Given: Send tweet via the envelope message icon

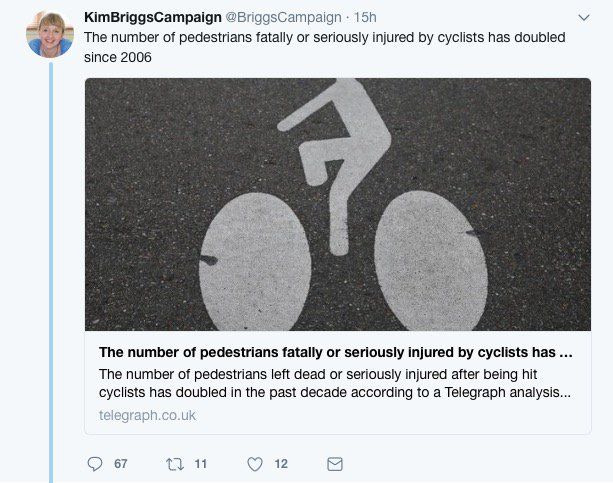Looking at the screenshot, I should coord(335,464).
